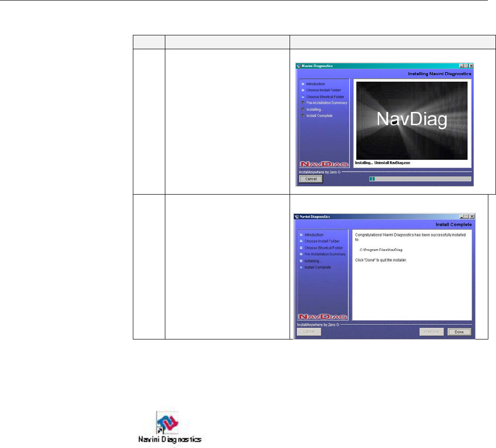Click the installation progress bar
This screenshot has height=448, width=496.
tap(420, 179)
